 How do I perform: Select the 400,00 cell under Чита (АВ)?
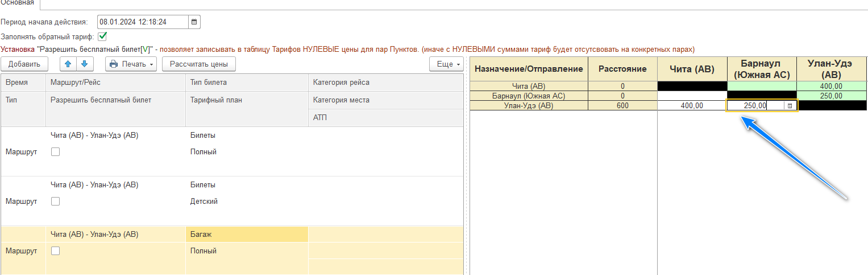(x=692, y=106)
